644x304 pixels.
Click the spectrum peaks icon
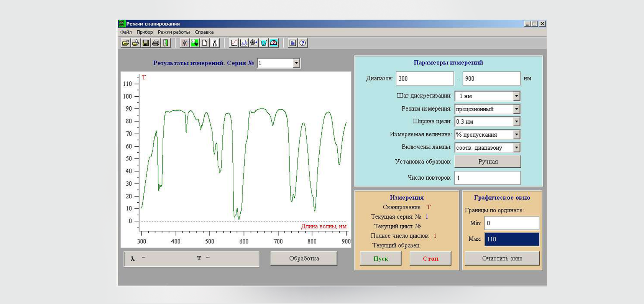244,43
